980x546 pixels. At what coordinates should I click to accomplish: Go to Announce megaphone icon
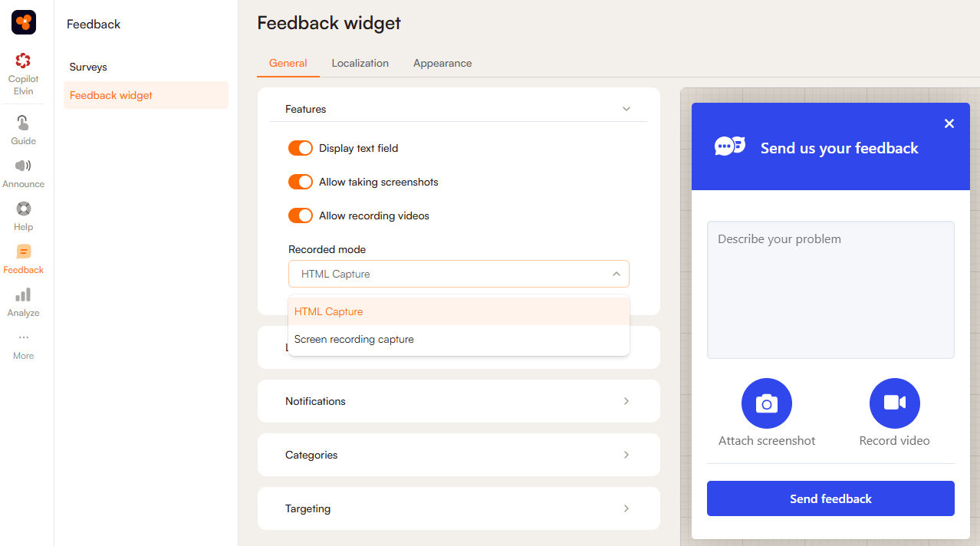click(23, 166)
